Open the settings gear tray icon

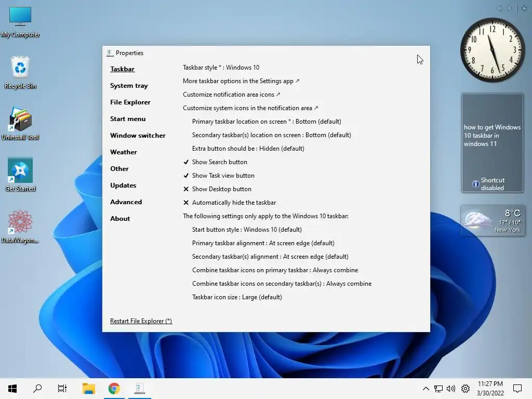465,389
